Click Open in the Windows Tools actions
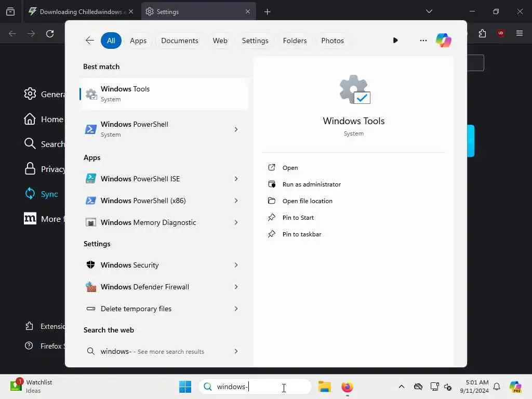 pos(290,168)
